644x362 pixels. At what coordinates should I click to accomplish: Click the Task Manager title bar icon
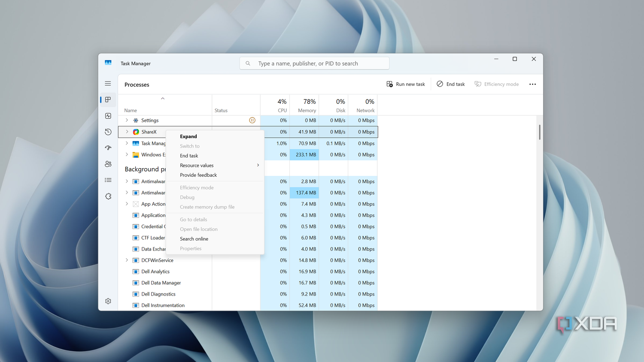pyautogui.click(x=108, y=63)
